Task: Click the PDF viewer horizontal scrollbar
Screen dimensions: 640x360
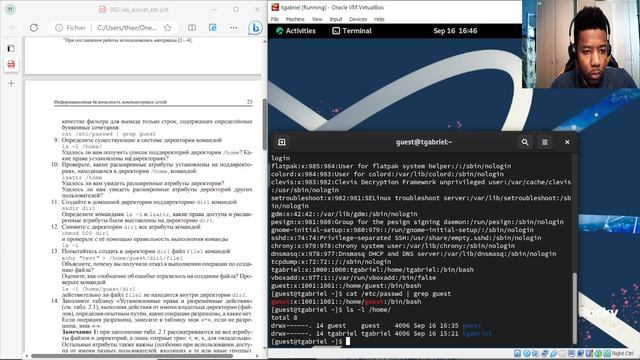Action: tap(131, 356)
